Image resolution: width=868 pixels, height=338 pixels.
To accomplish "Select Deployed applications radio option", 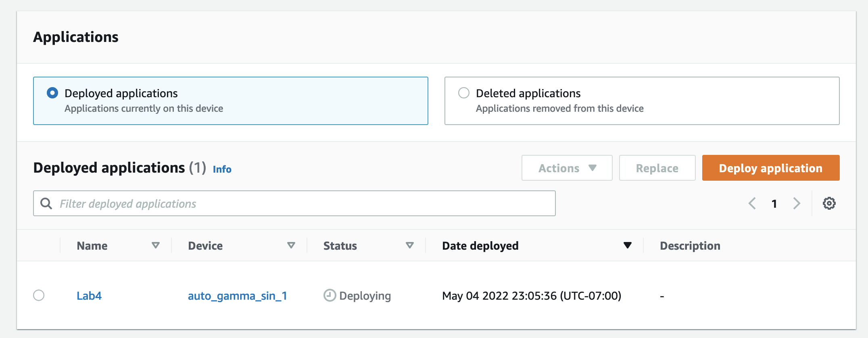I will tap(52, 93).
